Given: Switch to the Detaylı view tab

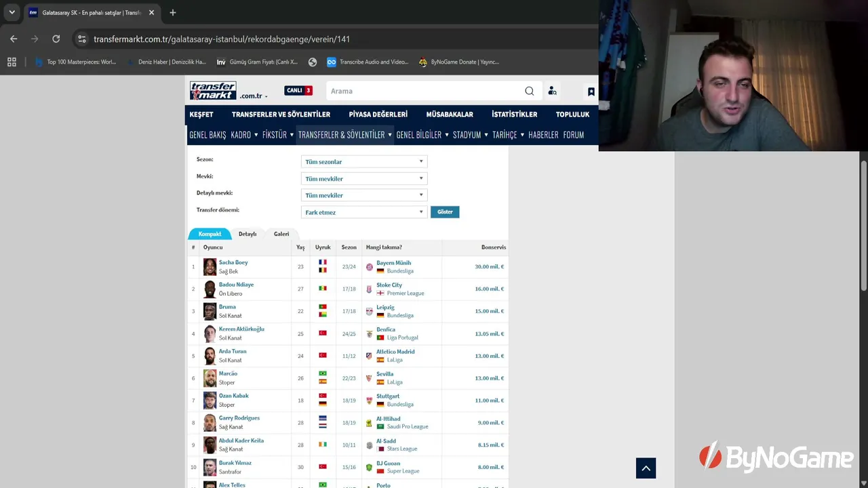Looking at the screenshot, I should tap(248, 234).
